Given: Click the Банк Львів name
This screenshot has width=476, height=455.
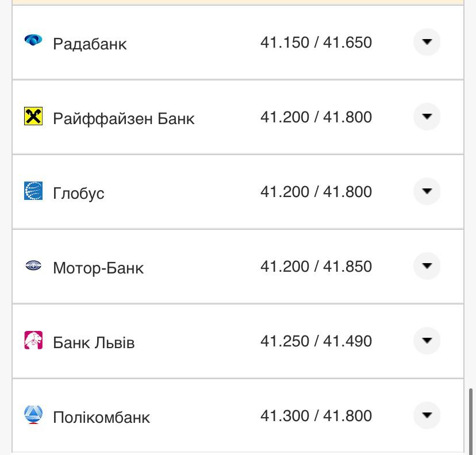Looking at the screenshot, I should (94, 342).
